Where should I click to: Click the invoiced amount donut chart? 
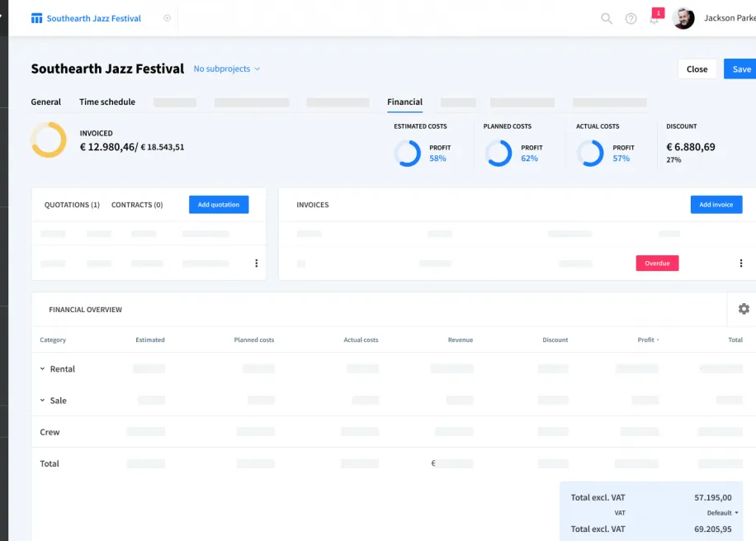[x=48, y=140]
